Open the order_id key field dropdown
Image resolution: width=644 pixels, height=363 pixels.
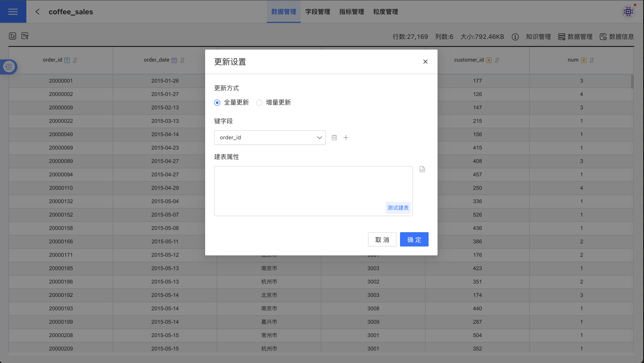click(270, 137)
